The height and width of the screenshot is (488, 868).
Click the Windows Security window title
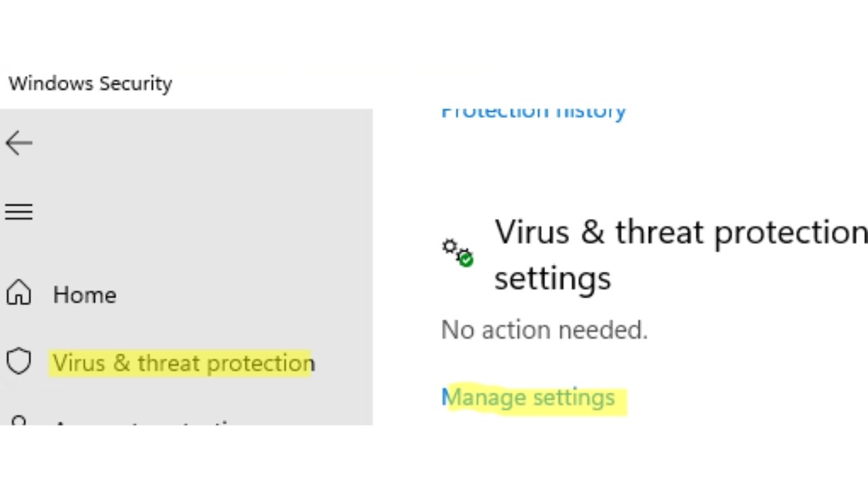click(x=90, y=83)
